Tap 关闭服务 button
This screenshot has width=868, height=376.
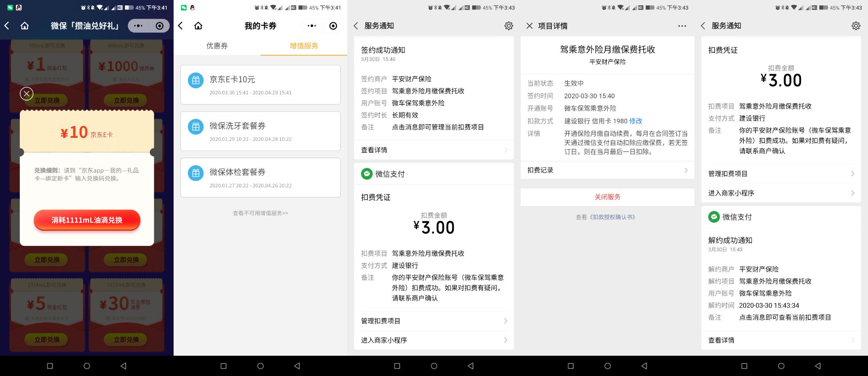pos(608,197)
